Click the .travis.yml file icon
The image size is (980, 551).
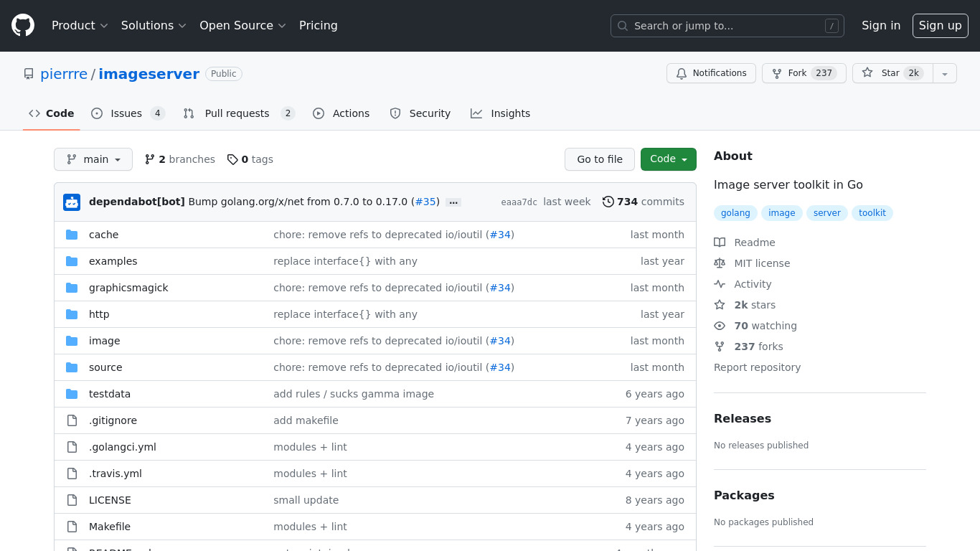click(72, 474)
